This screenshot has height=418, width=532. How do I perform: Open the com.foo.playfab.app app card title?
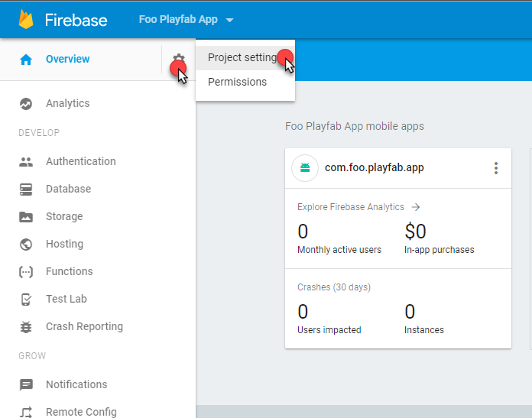click(x=375, y=167)
